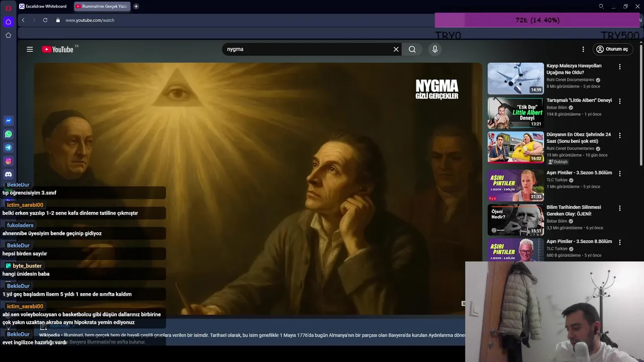
Task: Open title Tartışmalı "Little Albert" Deneyi
Action: click(x=579, y=101)
